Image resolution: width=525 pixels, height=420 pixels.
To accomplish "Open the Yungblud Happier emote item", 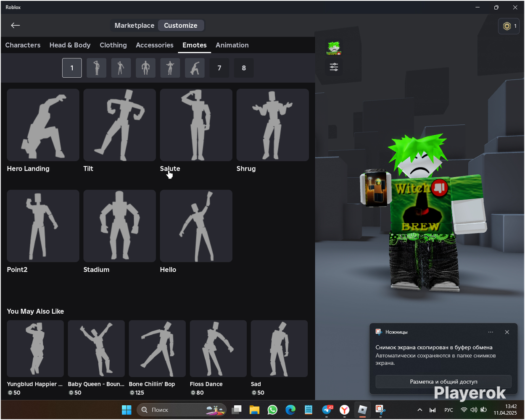I will (x=35, y=349).
